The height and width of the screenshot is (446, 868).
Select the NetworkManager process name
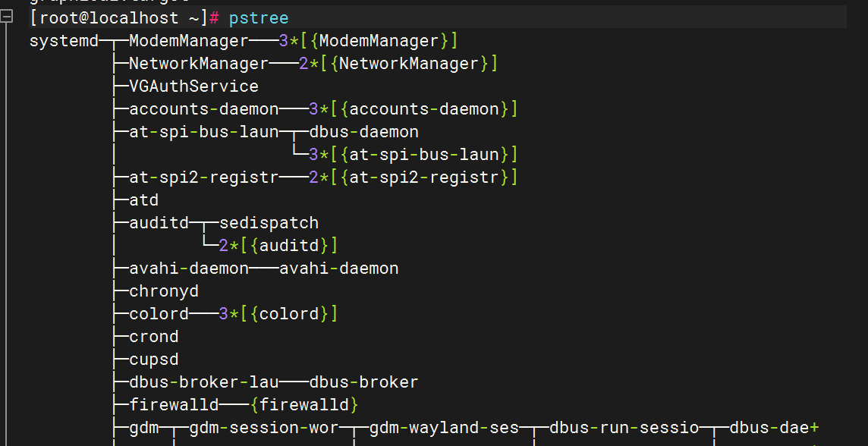click(199, 64)
